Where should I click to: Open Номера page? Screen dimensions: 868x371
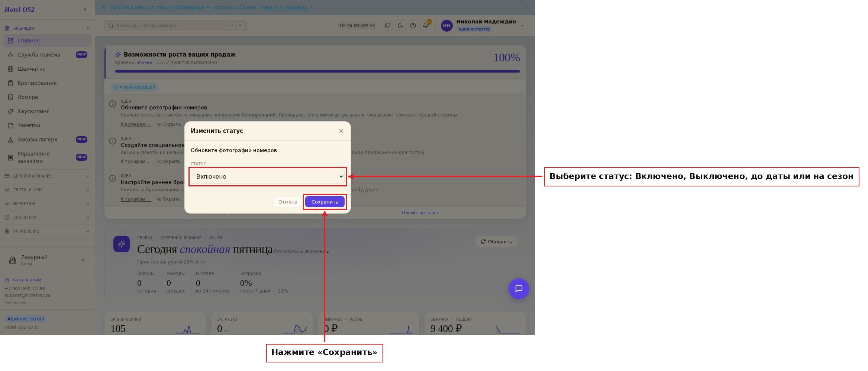(x=47, y=97)
